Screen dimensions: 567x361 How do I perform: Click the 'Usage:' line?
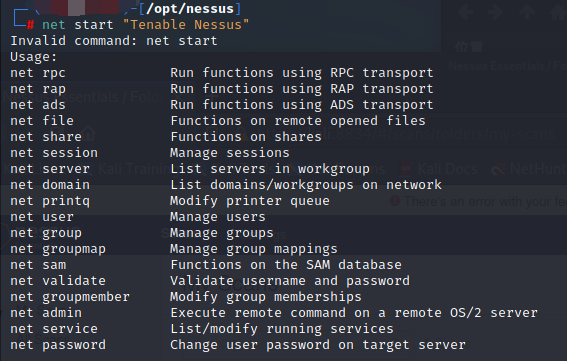pyautogui.click(x=34, y=57)
